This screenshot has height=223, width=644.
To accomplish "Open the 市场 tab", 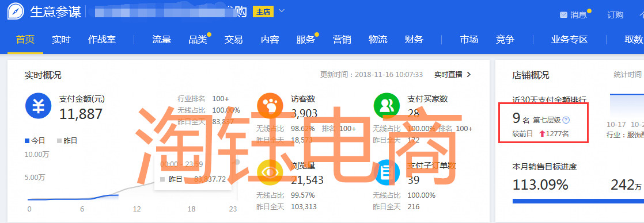I will [469, 39].
